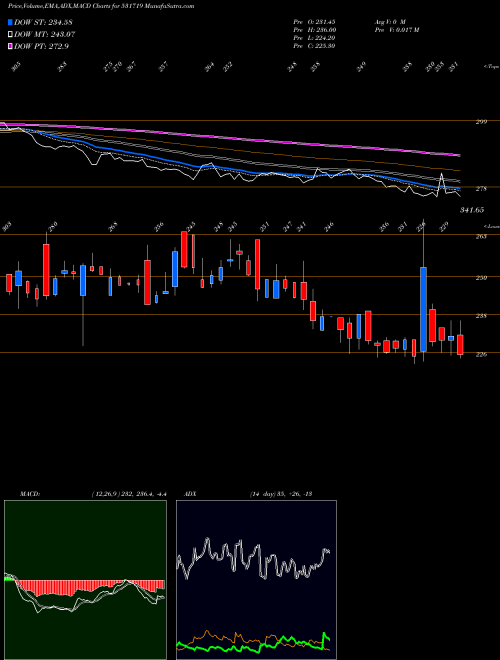Click the white DOW MT legend swatch
The width and height of the screenshot is (500, 660).
10,34
